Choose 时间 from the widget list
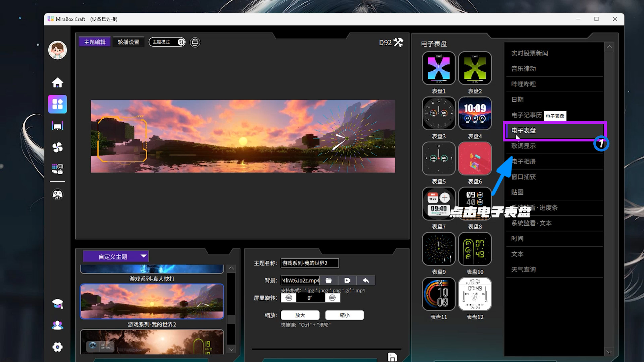 555,239
